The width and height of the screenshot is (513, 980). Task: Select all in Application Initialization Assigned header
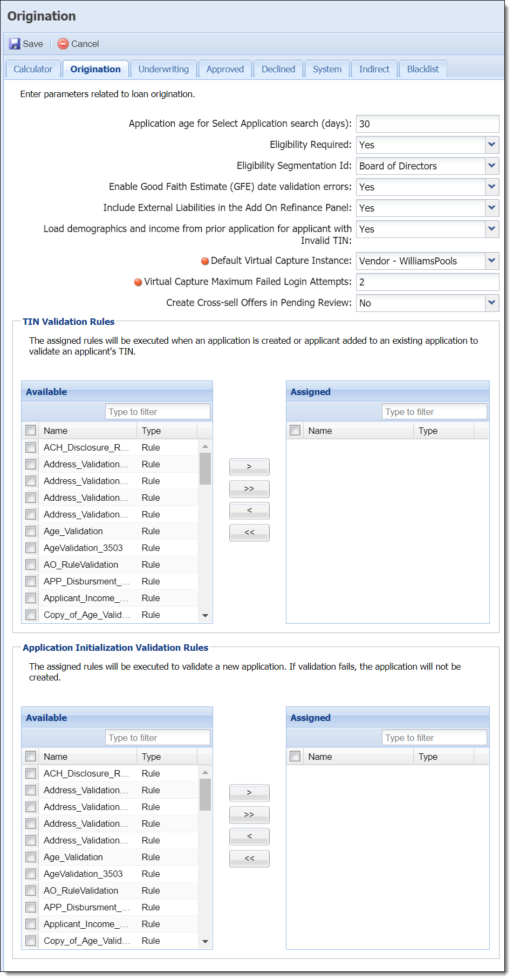coord(295,756)
